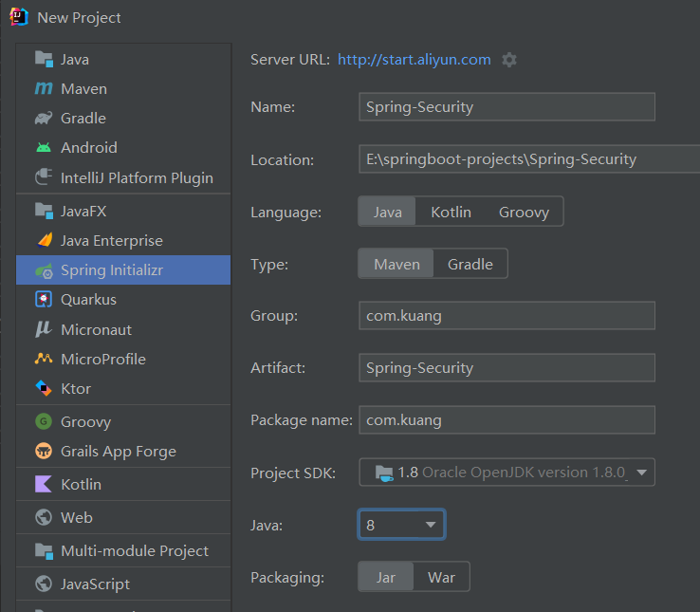Click the Name input field

click(507, 107)
